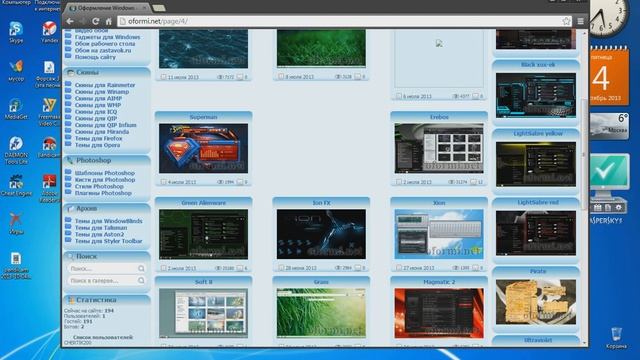Screen dimensions: 640x360
Task: Open Темы для Firefox link
Action: (x=98, y=138)
